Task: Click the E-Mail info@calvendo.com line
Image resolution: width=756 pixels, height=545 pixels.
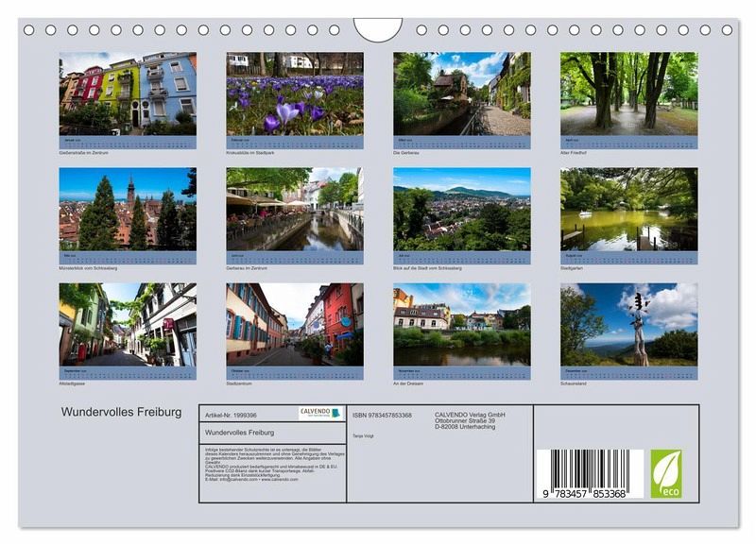Action: (251, 480)
